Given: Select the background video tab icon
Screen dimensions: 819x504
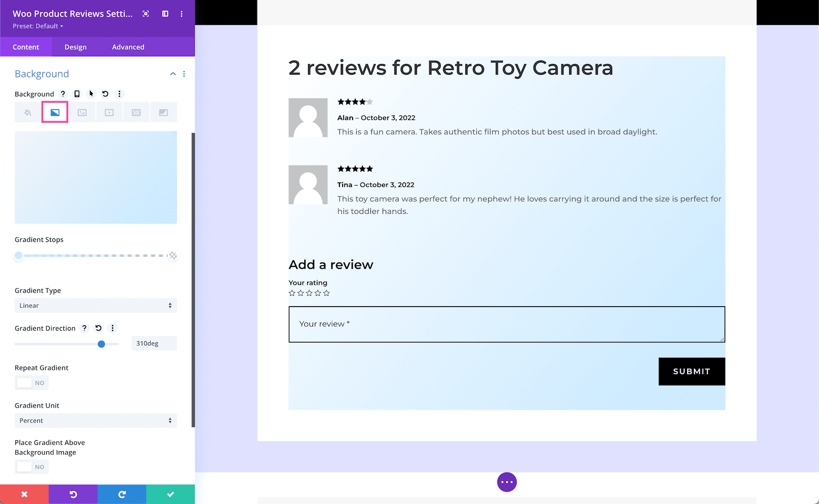Looking at the screenshot, I should click(109, 112).
